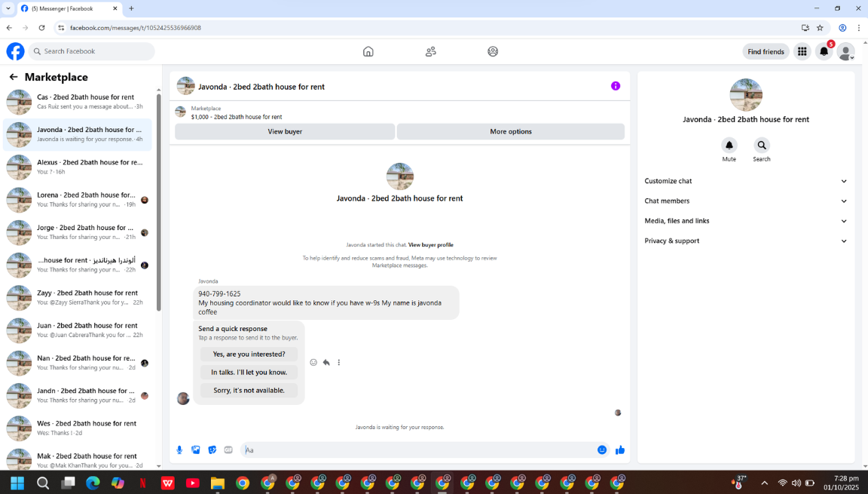Image resolution: width=868 pixels, height=494 pixels.
Task: Open the Jandn 2bed 2bath conversation
Action: tap(78, 396)
